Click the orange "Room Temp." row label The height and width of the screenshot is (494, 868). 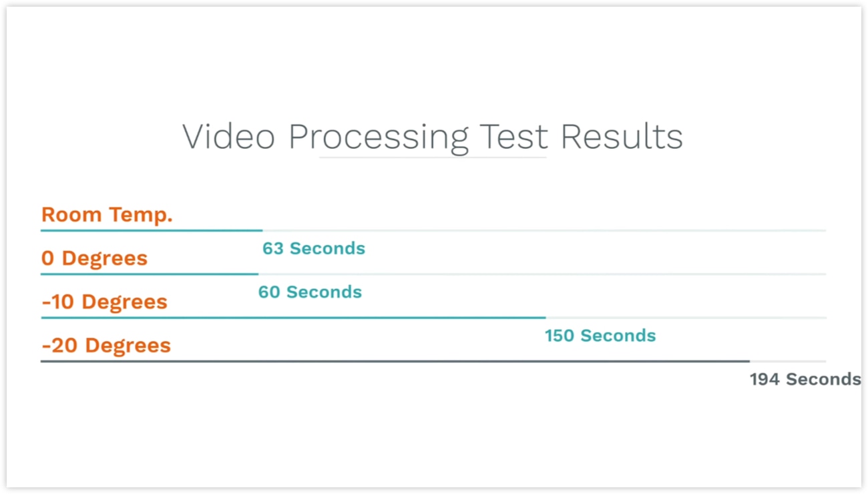pyautogui.click(x=107, y=215)
